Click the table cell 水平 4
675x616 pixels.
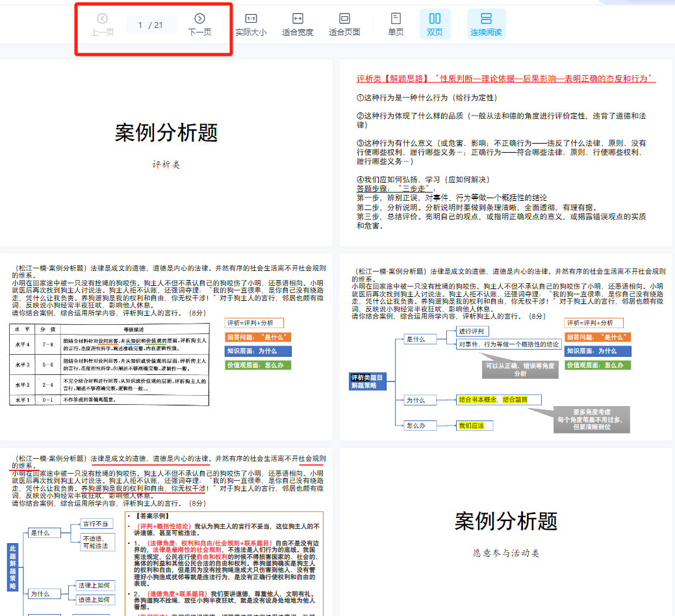click(22, 344)
